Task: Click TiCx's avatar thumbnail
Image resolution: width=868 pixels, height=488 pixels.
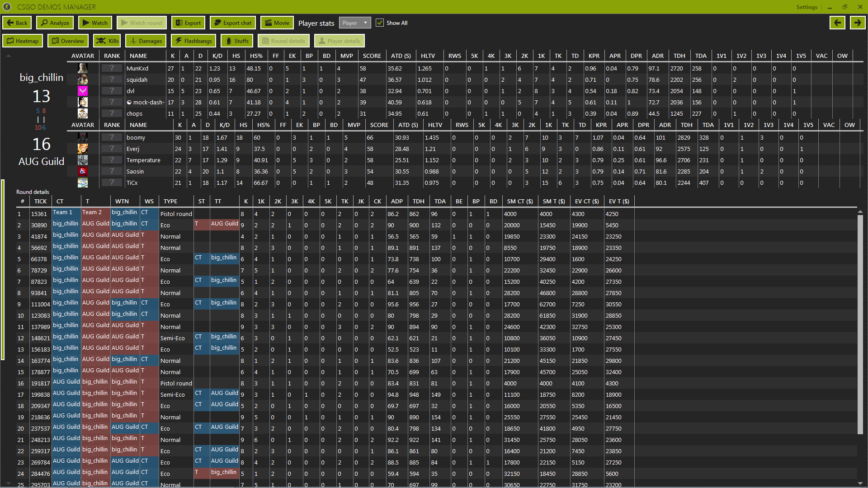Action: (x=83, y=183)
